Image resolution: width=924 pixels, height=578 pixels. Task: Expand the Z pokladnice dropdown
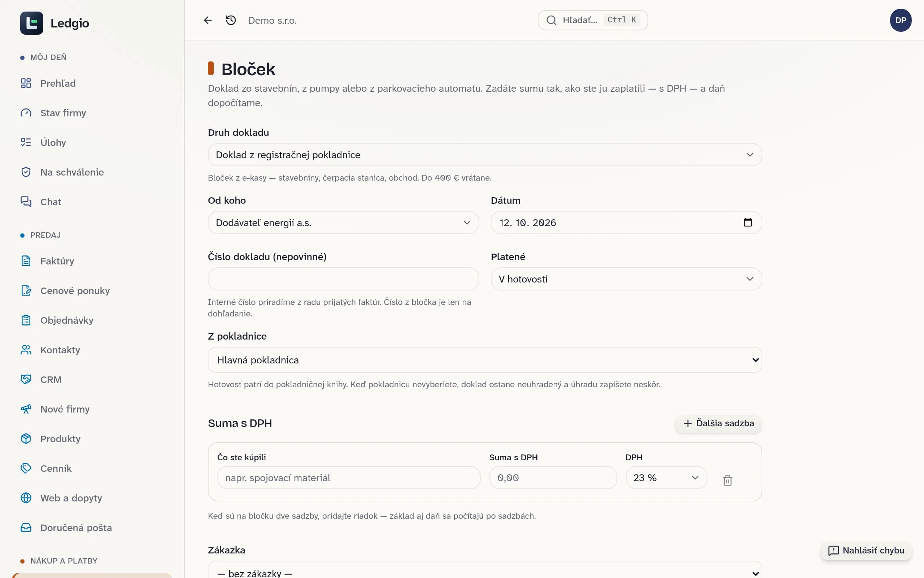484,360
